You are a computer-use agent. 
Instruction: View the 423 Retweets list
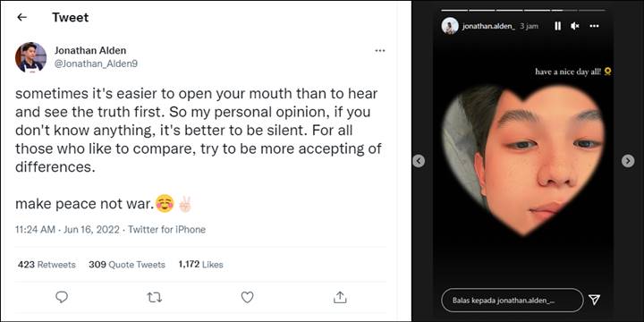(x=47, y=265)
